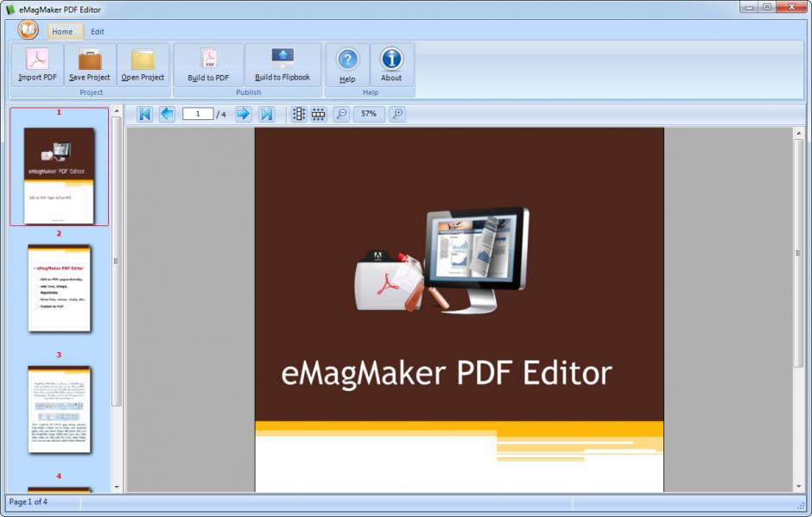This screenshot has width=812, height=517.
Task: Minimize the eMagMaker window
Action: coord(749,7)
